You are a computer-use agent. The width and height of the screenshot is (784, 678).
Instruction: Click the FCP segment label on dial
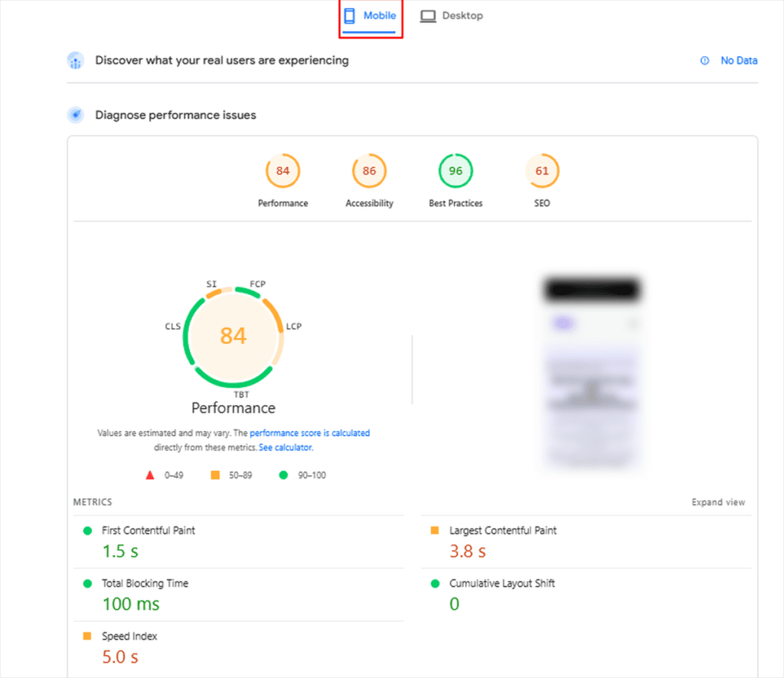click(257, 283)
